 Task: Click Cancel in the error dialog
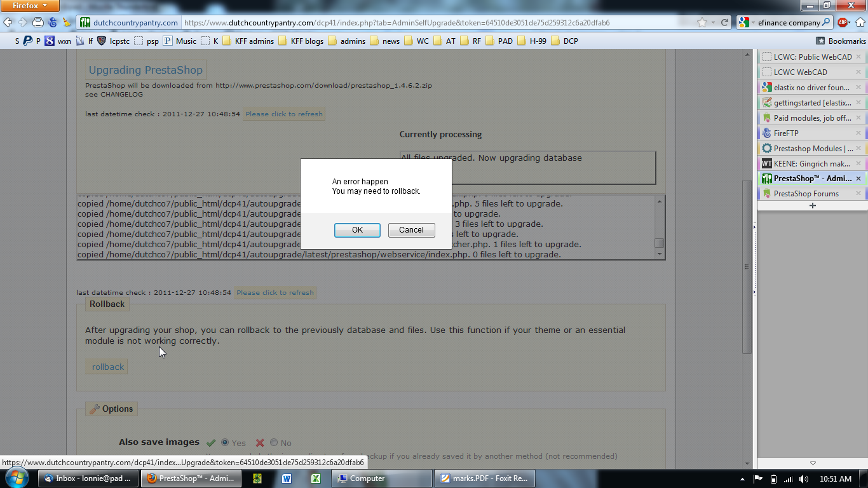(411, 230)
